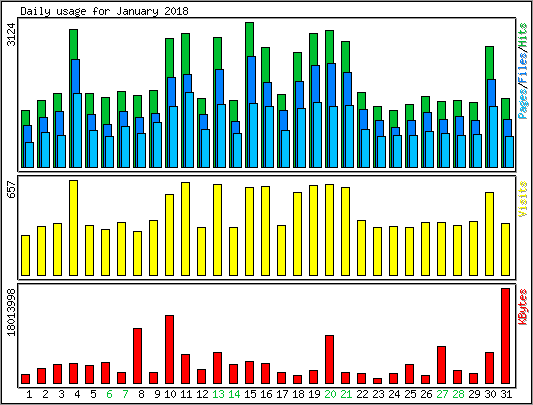Image resolution: width=533 pixels, height=405 pixels.
Task: Click the yellow 'Visits' legend label
Action: [523, 199]
